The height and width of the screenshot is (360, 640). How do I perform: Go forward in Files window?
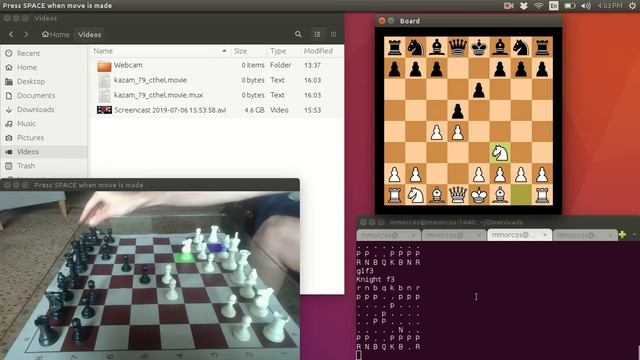26,35
